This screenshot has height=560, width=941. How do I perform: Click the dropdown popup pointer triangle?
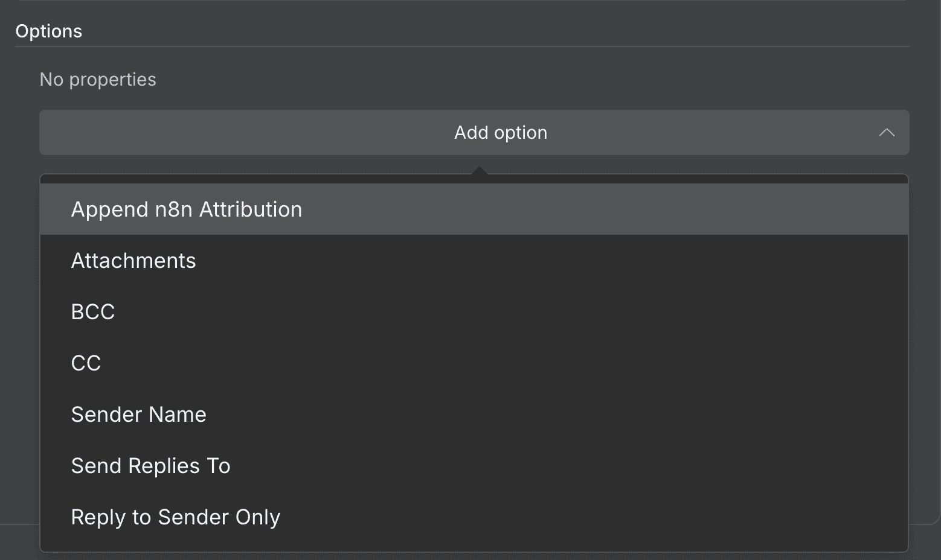479,171
